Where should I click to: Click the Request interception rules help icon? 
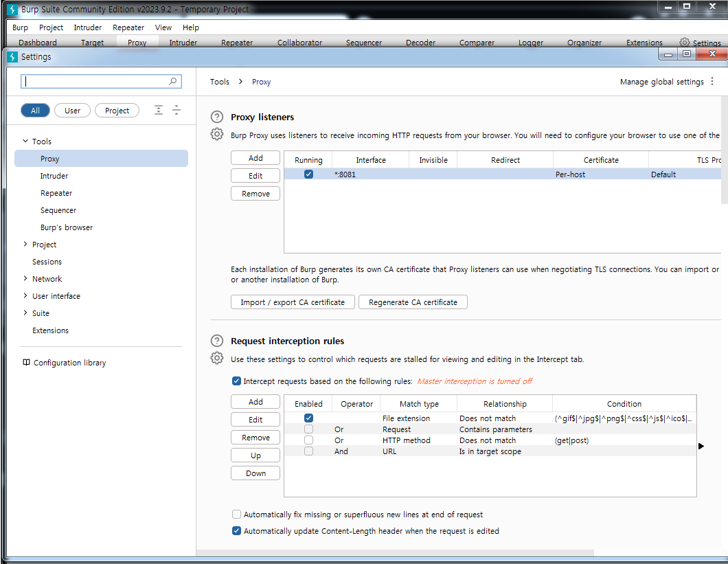pos(217,341)
